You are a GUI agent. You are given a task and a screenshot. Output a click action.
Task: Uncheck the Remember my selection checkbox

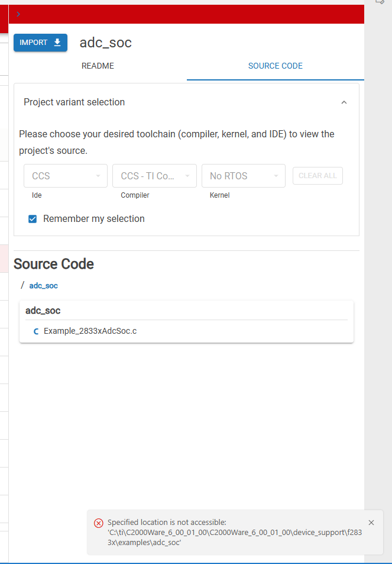33,219
